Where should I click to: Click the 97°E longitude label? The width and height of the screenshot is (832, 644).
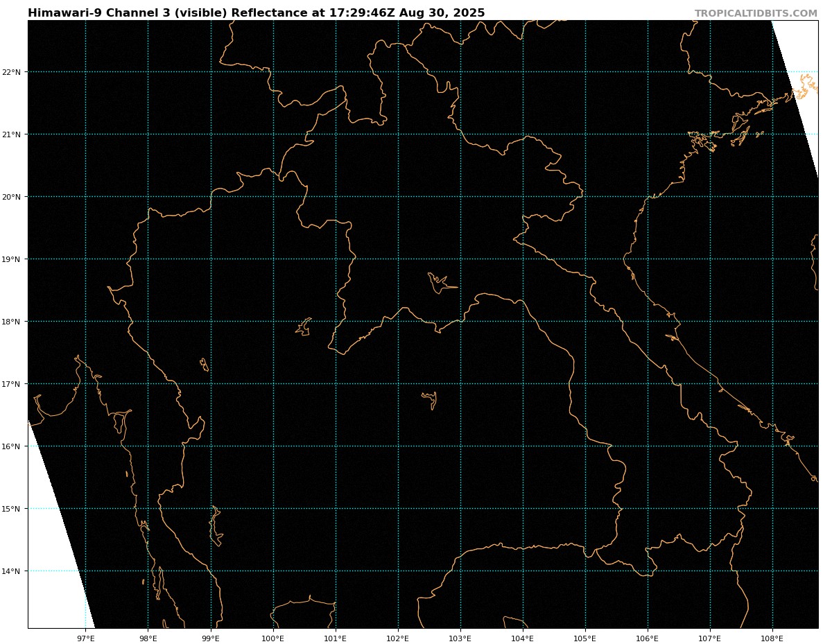(85, 638)
